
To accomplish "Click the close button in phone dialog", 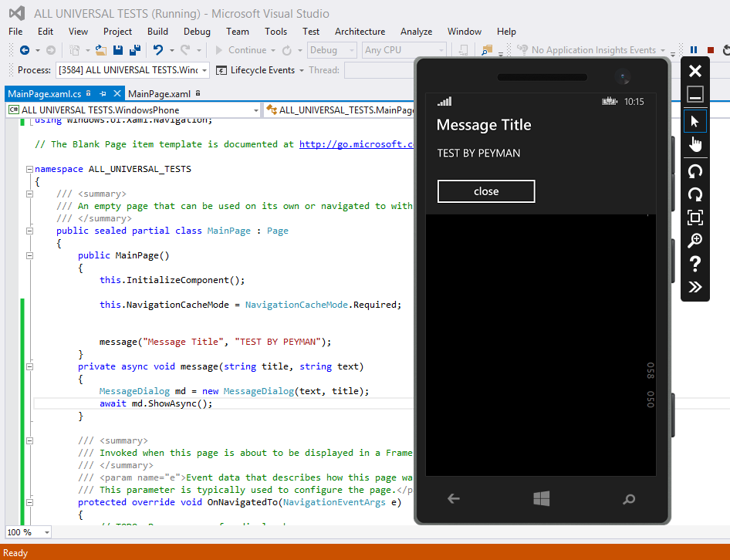I will pyautogui.click(x=486, y=191).
